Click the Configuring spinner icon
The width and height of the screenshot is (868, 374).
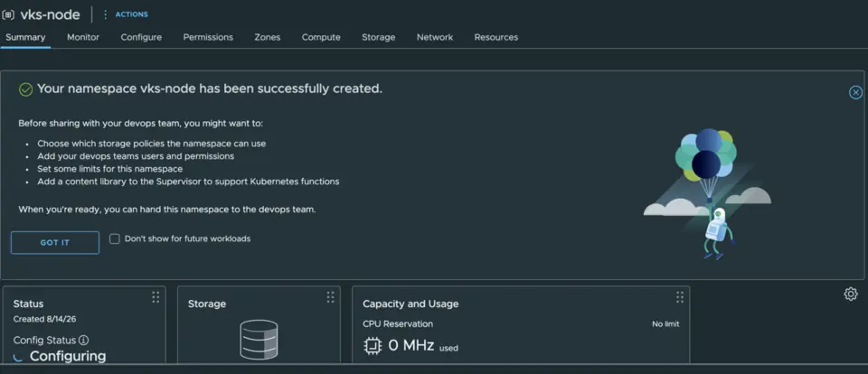(x=18, y=357)
